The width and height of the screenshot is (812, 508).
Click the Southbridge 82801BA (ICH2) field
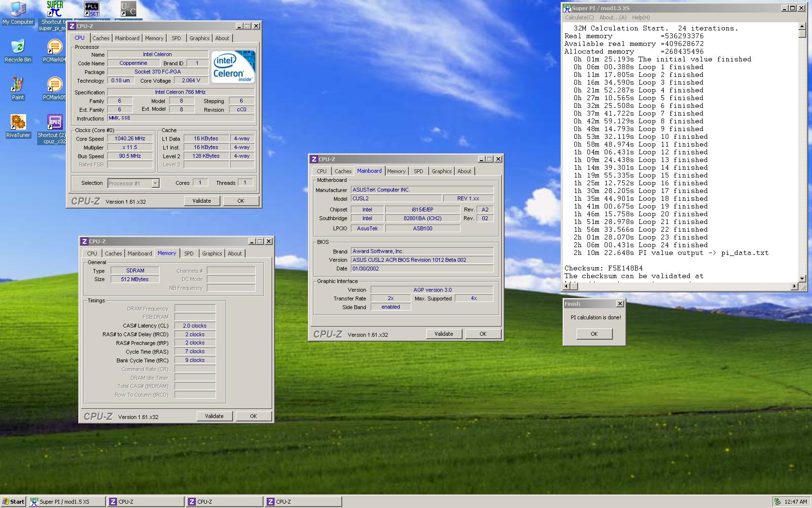pyautogui.click(x=423, y=219)
